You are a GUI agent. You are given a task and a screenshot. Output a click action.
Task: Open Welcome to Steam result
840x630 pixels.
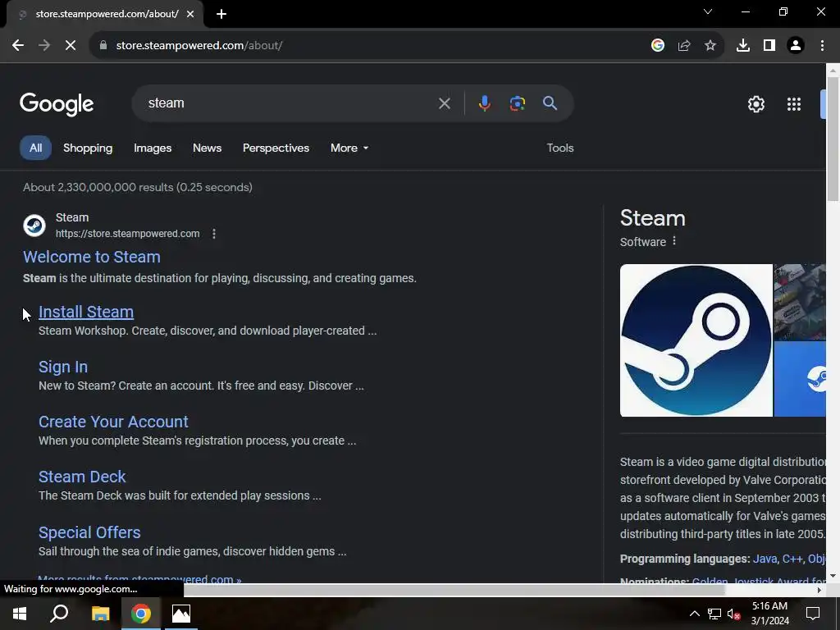[x=92, y=257]
